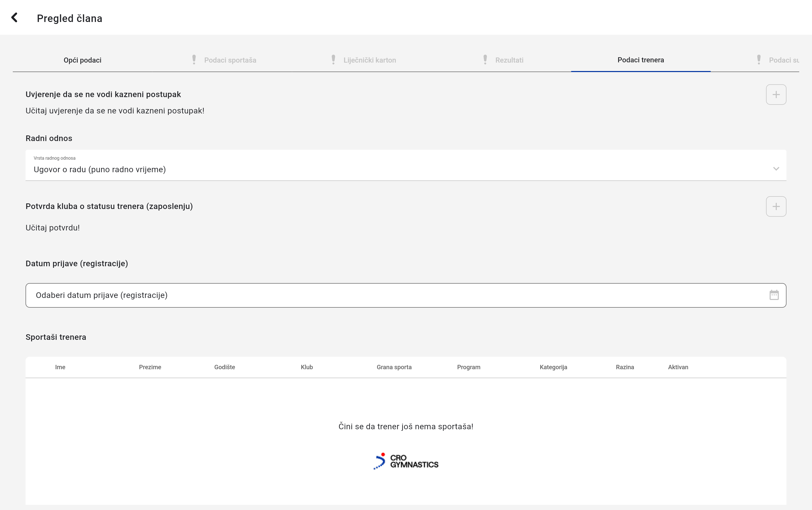The image size is (812, 510).
Task: Open the calendar icon in date field
Action: 774,295
